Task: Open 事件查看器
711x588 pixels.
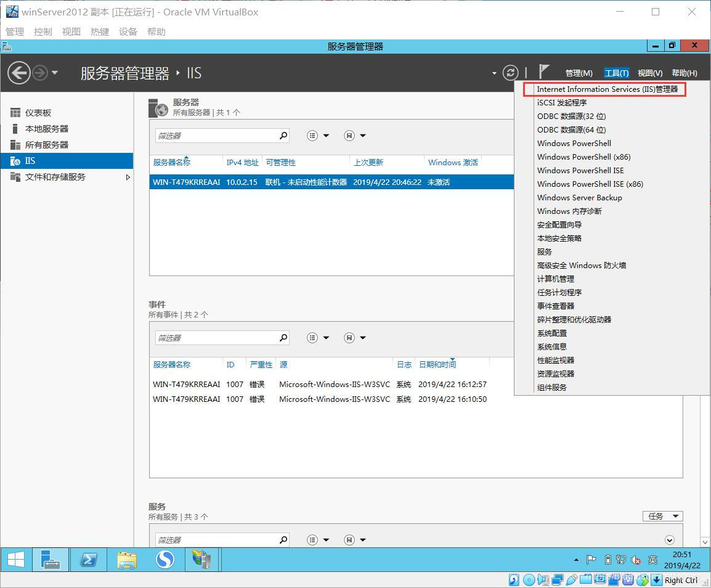Action: 556,306
